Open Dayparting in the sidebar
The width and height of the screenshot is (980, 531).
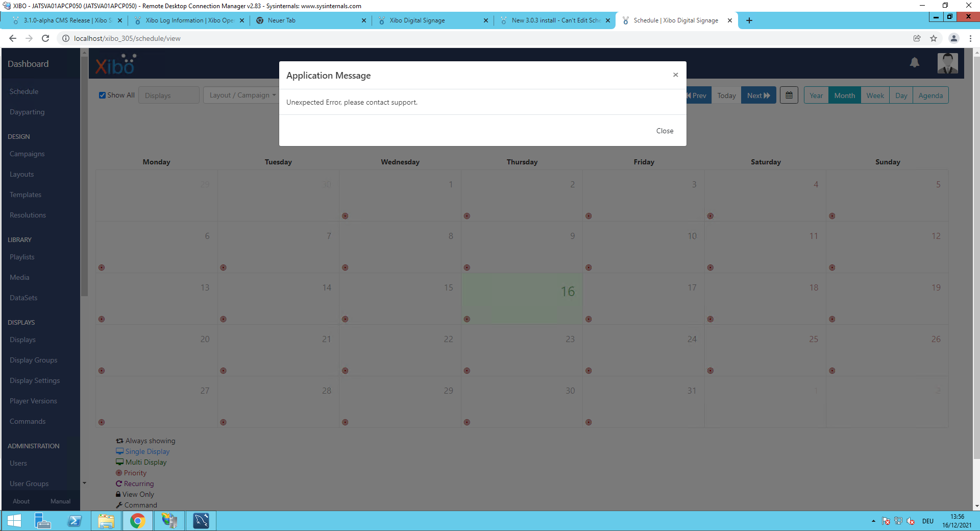point(27,112)
